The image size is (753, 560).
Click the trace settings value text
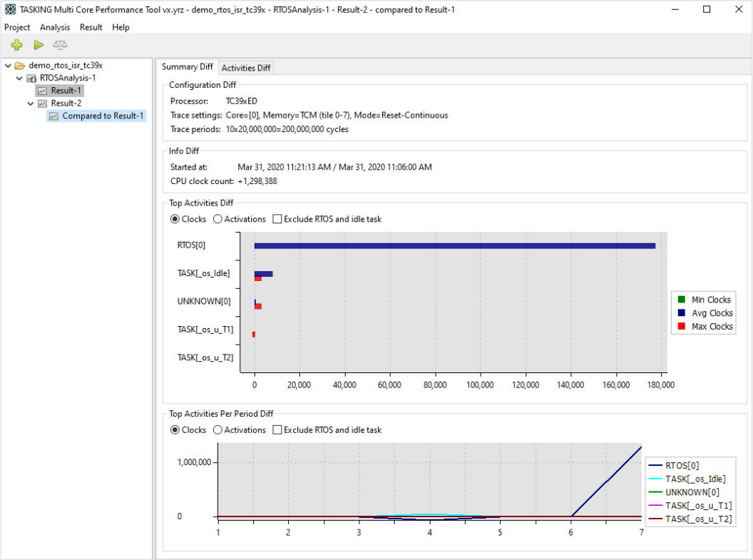(x=337, y=116)
